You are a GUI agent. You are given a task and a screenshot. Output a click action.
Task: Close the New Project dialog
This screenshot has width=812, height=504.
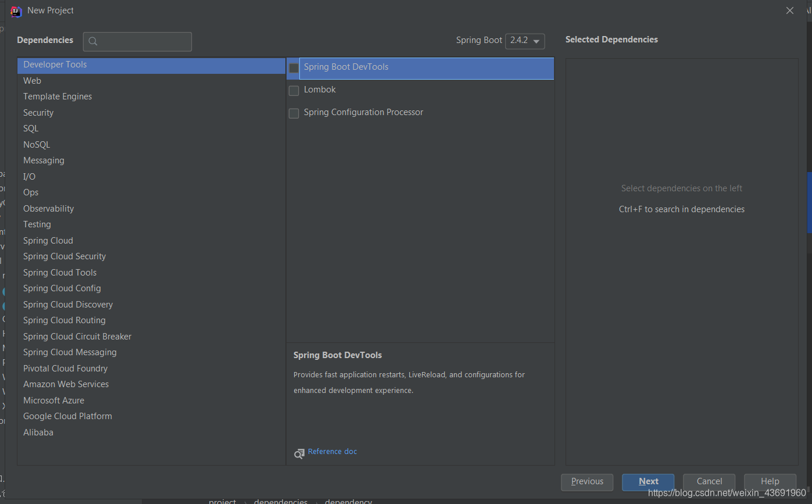click(x=789, y=10)
